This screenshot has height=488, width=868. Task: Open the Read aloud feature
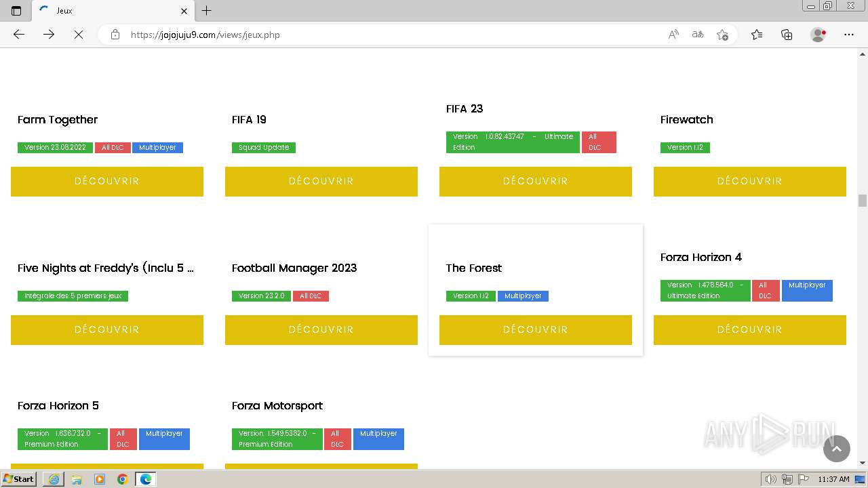coord(673,35)
